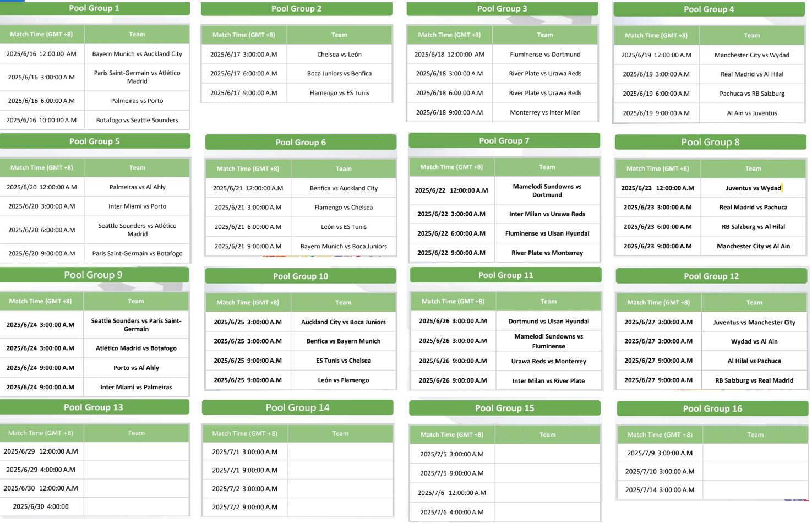The height and width of the screenshot is (523, 812).
Task: Click the Bayern Munich vs Auckland City cell
Action: [x=137, y=54]
